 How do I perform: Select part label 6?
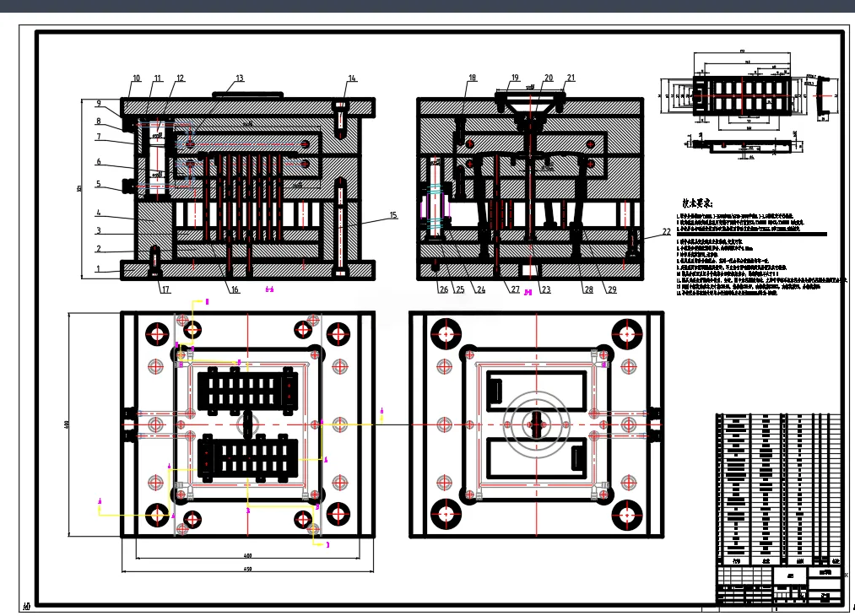pyautogui.click(x=98, y=161)
